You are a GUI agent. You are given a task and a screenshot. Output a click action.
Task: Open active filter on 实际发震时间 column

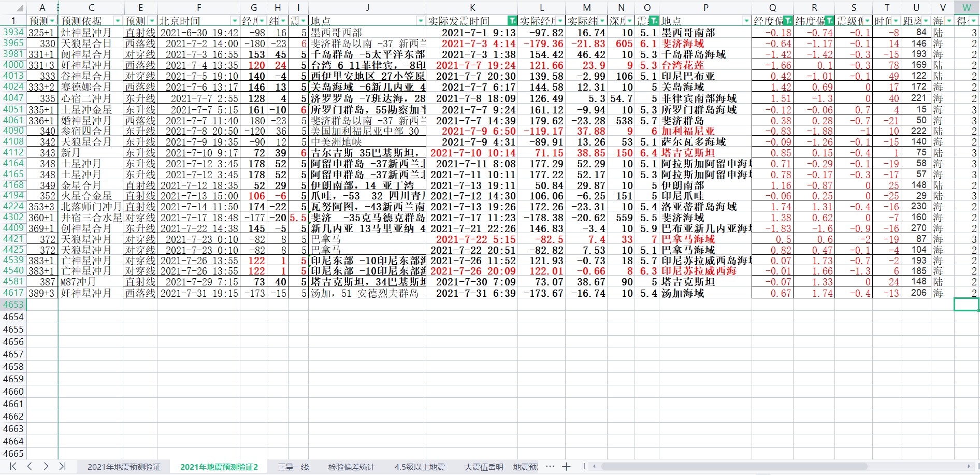512,21
